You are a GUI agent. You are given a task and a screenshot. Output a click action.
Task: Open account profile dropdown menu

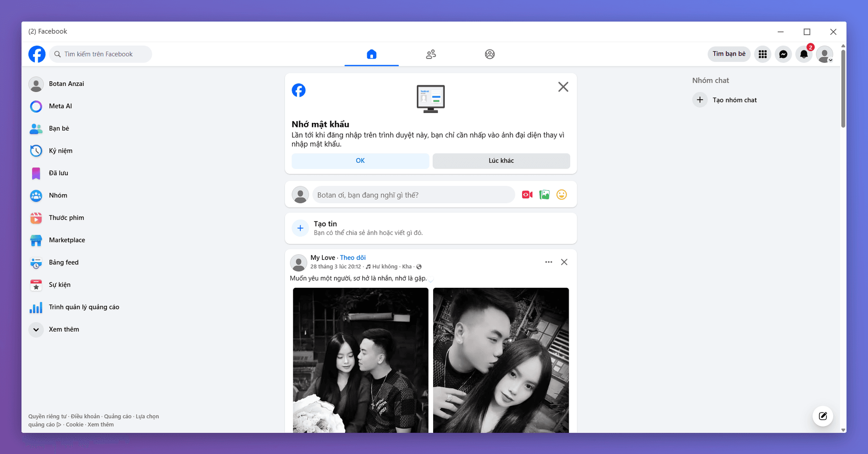pyautogui.click(x=825, y=54)
